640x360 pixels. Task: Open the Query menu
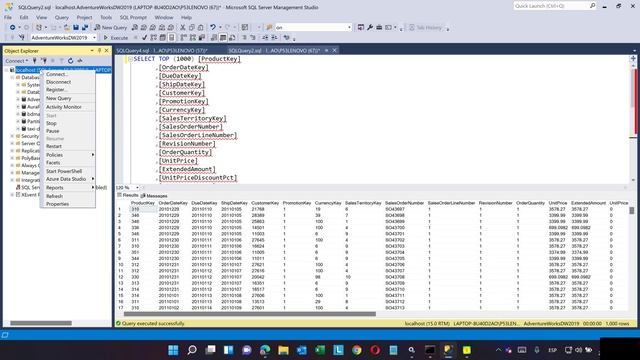pos(62,17)
